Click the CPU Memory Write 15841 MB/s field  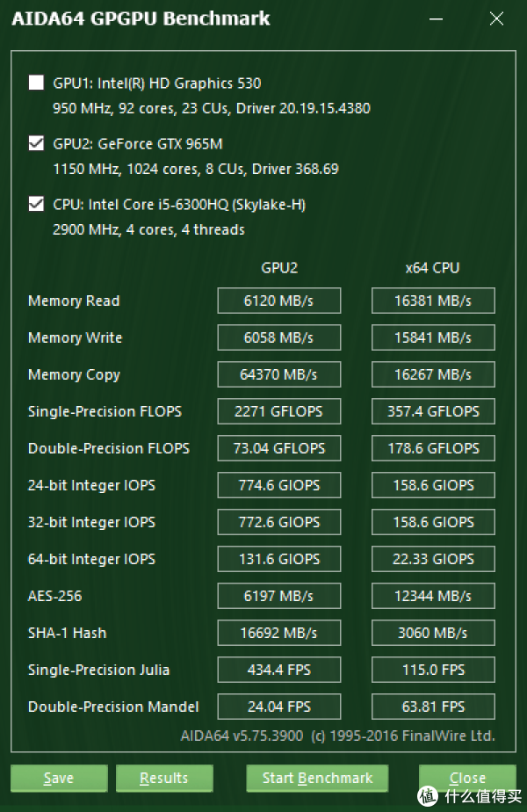click(x=433, y=337)
